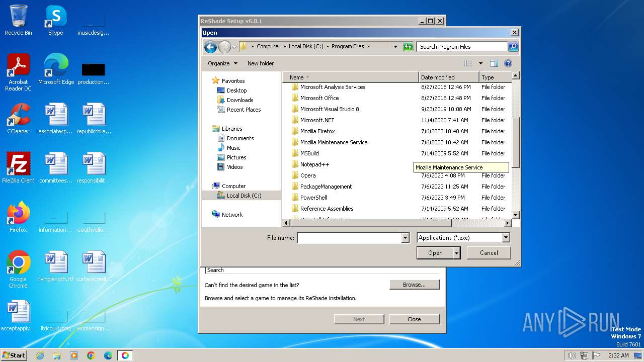Expand the view options dropdown arrow
Image resolution: width=644 pixels, height=362 pixels.
point(480,63)
